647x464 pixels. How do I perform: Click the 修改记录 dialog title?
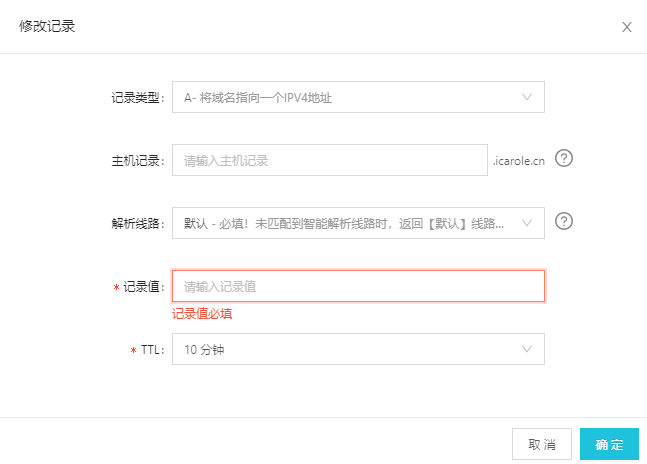(x=47, y=26)
